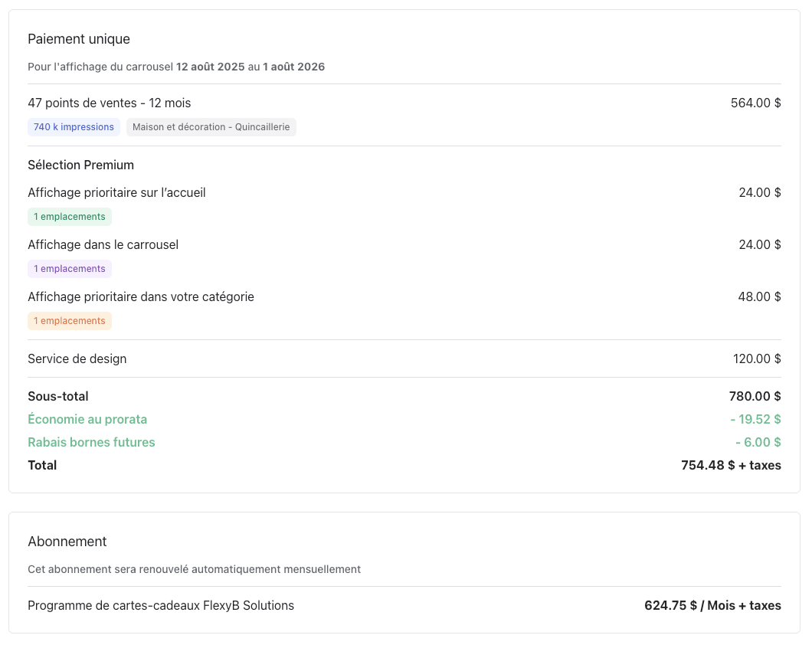Click the Rabais bornes futures label

click(x=91, y=442)
